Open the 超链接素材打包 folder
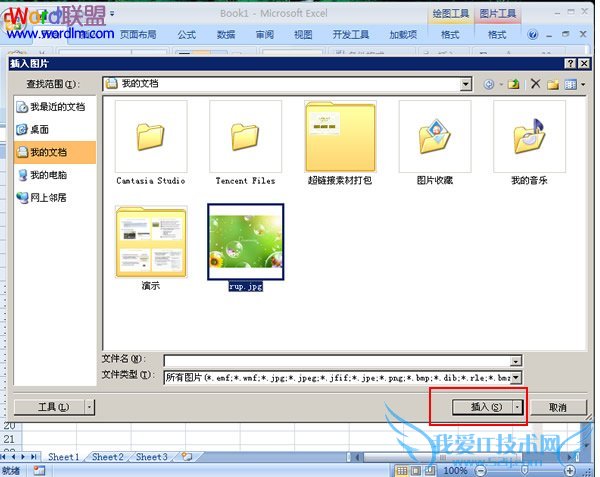 coord(340,143)
